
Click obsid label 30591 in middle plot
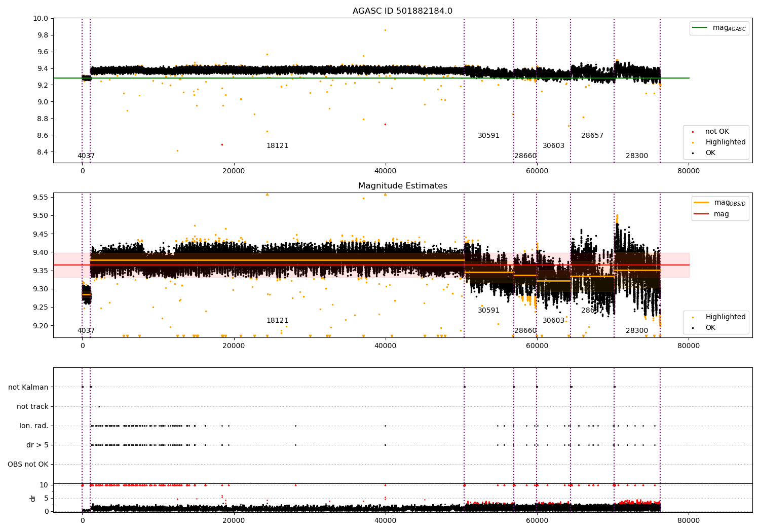pos(488,311)
